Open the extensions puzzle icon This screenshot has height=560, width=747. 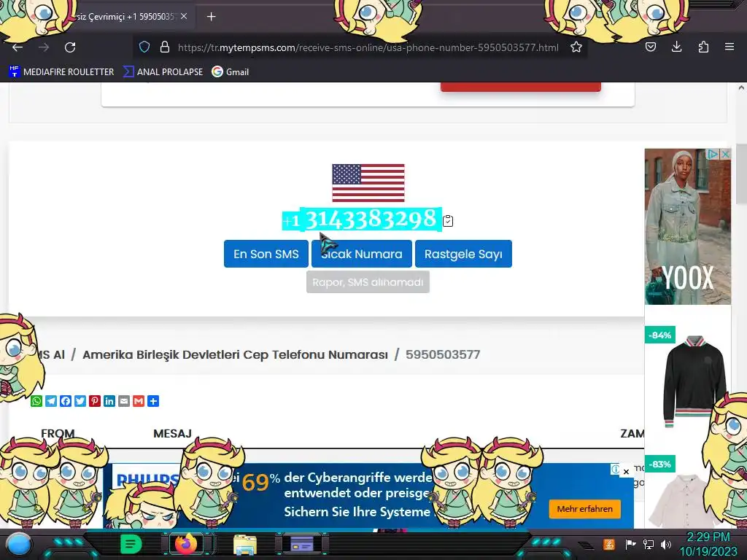pos(703,47)
